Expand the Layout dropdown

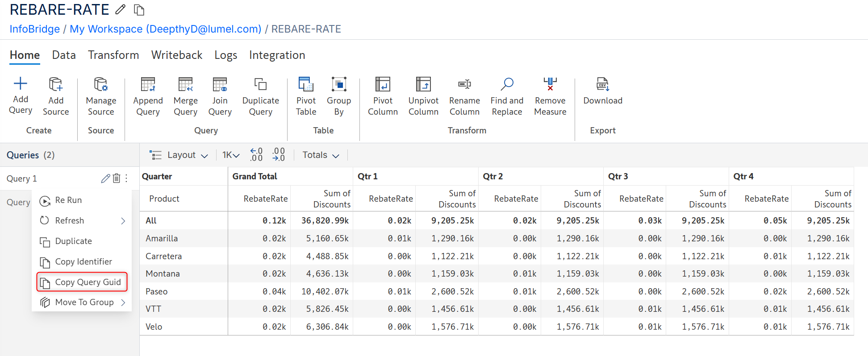pyautogui.click(x=179, y=155)
